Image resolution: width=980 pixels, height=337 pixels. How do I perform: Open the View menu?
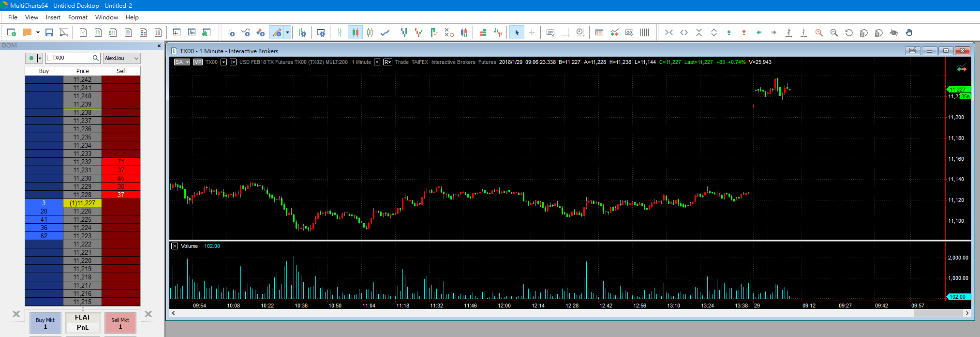point(31,17)
